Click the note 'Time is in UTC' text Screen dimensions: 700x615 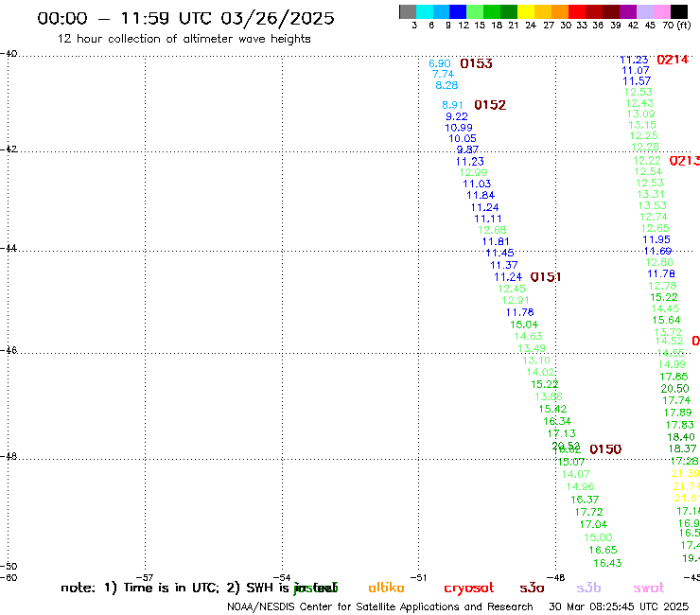tap(171, 588)
